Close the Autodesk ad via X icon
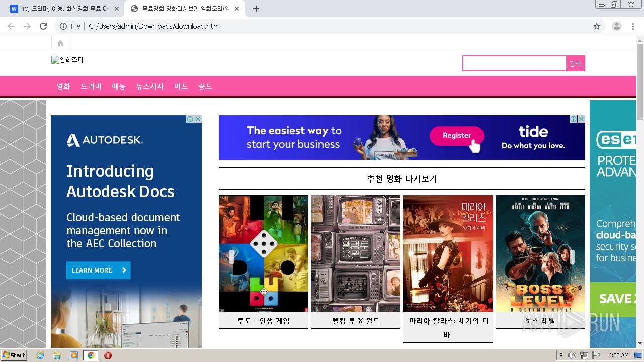This screenshot has width=644, height=362. click(198, 119)
